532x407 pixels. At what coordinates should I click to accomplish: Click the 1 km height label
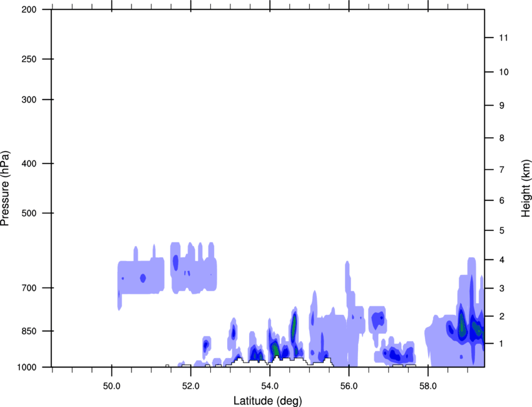click(502, 344)
